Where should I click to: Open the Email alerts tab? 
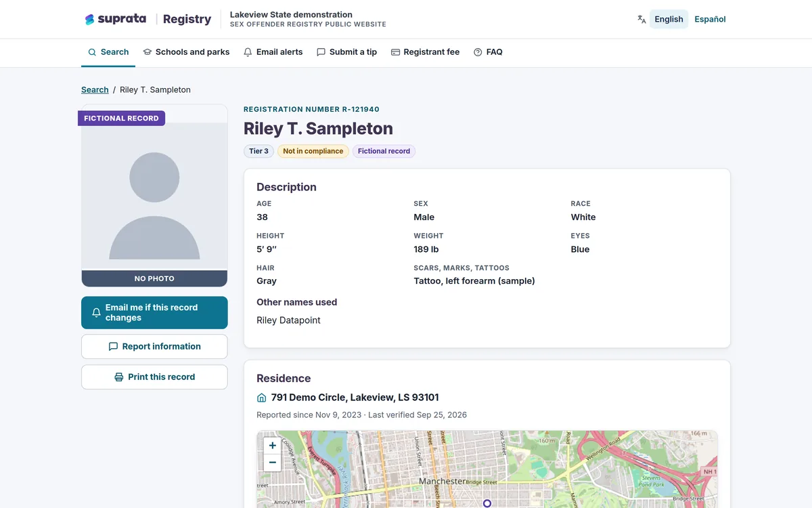tap(273, 52)
